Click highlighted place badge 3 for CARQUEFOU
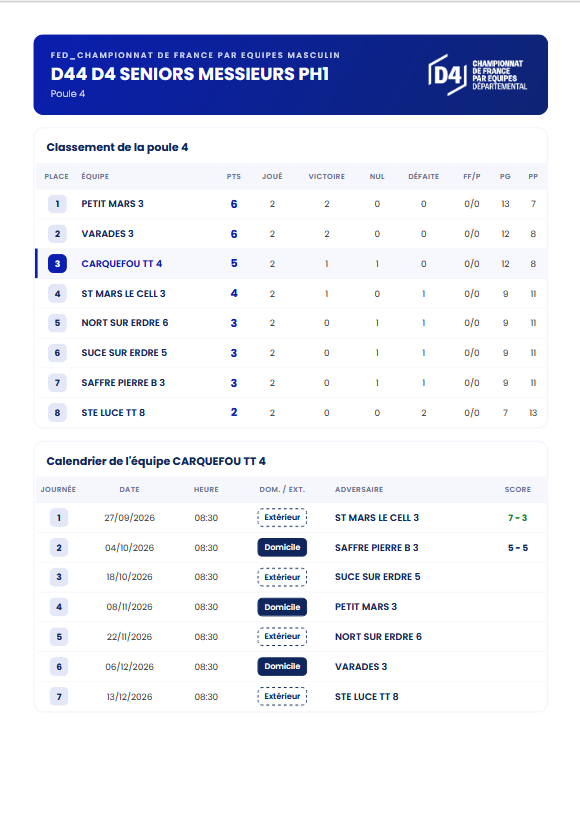Screen dimensions: 580x820 58,264
